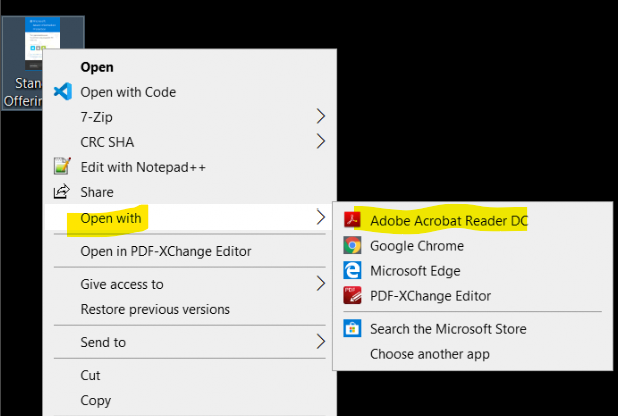This screenshot has height=416, width=618.
Task: Click Choose another app
Action: click(430, 354)
